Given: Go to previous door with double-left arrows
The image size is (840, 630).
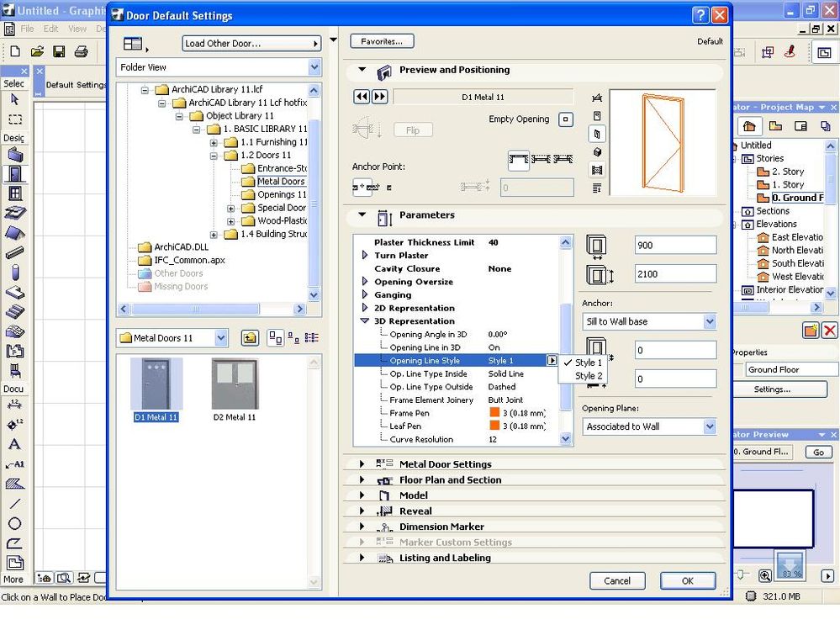Looking at the screenshot, I should [x=362, y=97].
